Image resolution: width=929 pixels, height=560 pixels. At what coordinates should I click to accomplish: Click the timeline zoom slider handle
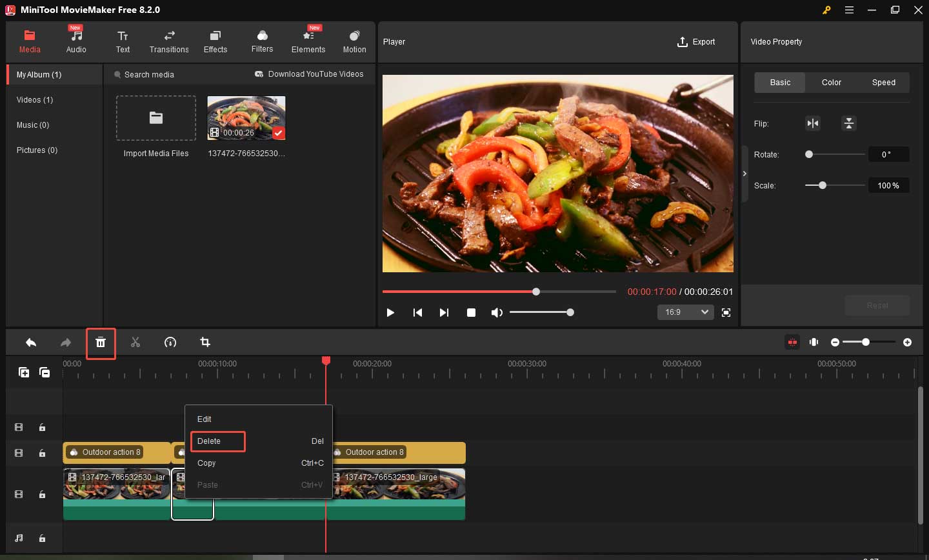(x=866, y=342)
